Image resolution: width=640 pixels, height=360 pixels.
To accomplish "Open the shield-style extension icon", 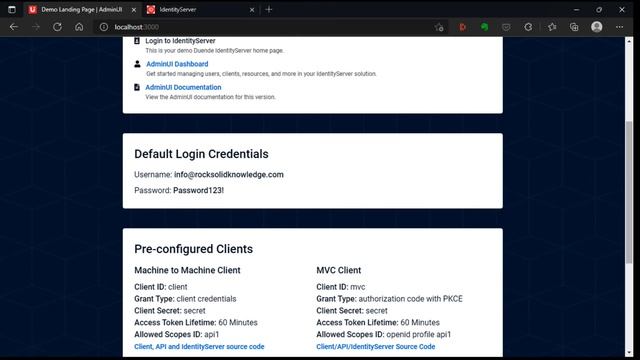I will pyautogui.click(x=506, y=27).
